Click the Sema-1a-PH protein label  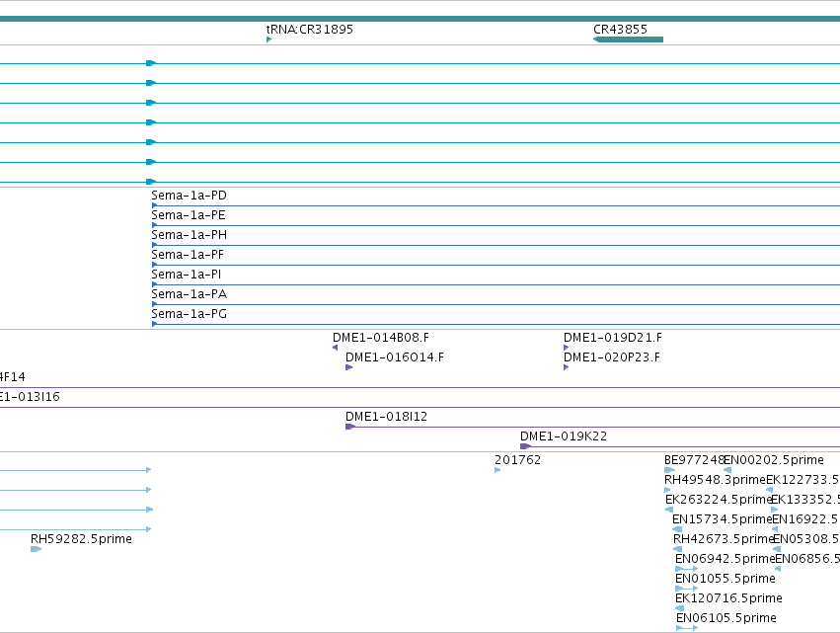tap(190, 235)
